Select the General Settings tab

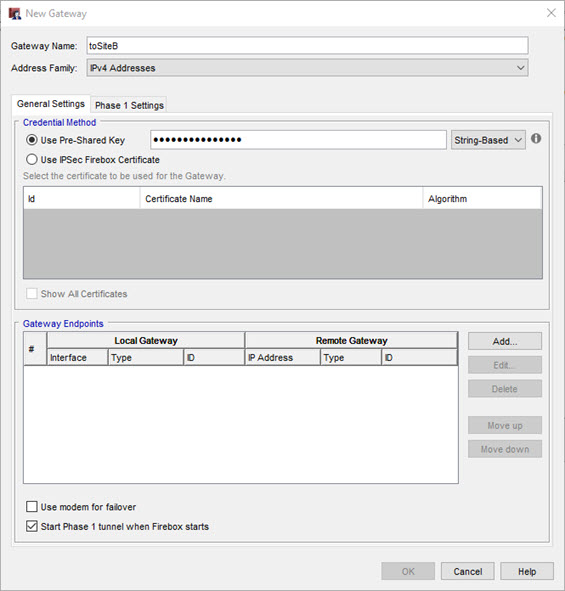coord(51,104)
